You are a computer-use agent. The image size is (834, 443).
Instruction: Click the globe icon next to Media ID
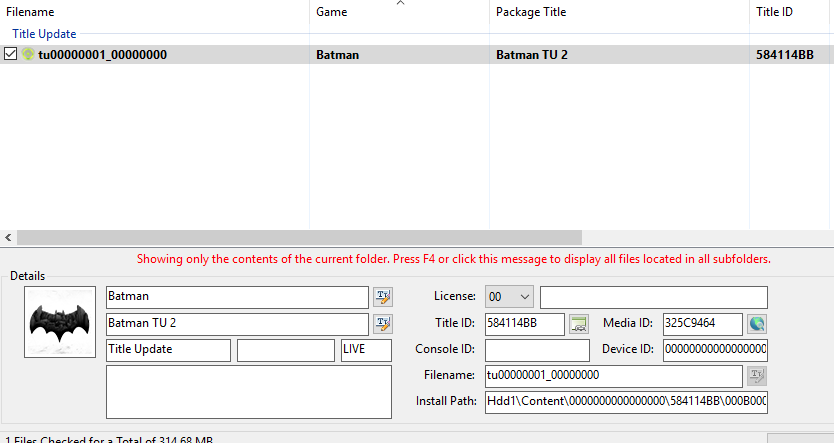757,324
